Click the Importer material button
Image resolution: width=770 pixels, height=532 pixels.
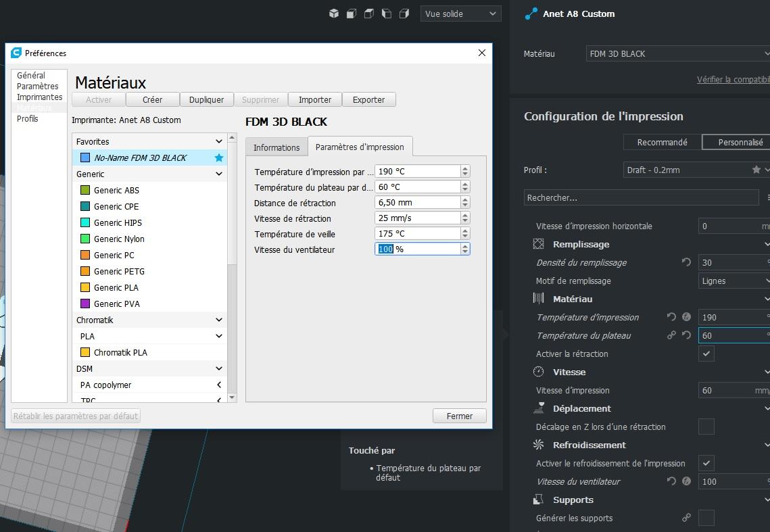315,100
